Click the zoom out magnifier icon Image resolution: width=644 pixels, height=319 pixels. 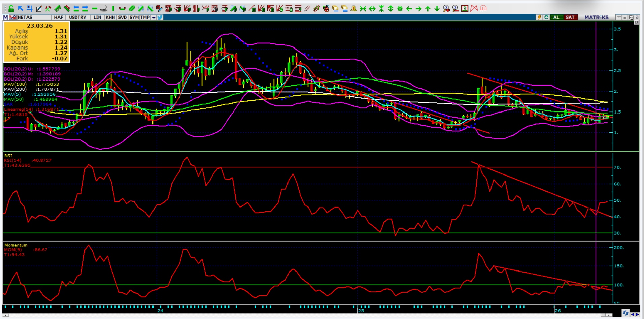455,9
